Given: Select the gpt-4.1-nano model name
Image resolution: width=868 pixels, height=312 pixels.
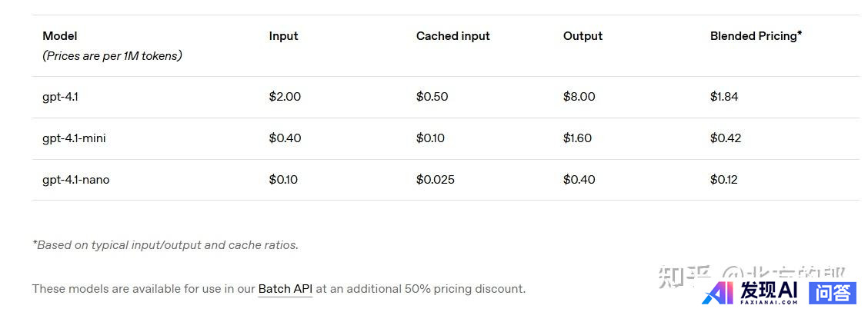Looking at the screenshot, I should 76,180.
